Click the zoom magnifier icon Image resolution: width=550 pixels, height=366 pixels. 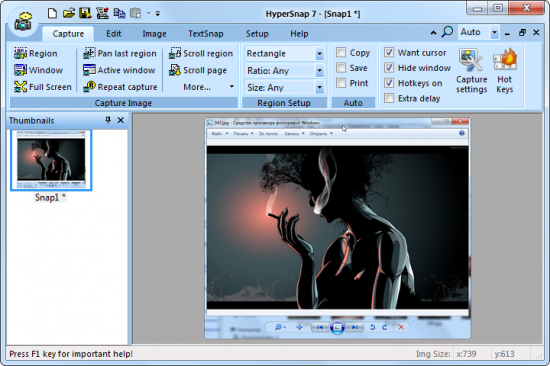pyautogui.click(x=447, y=32)
